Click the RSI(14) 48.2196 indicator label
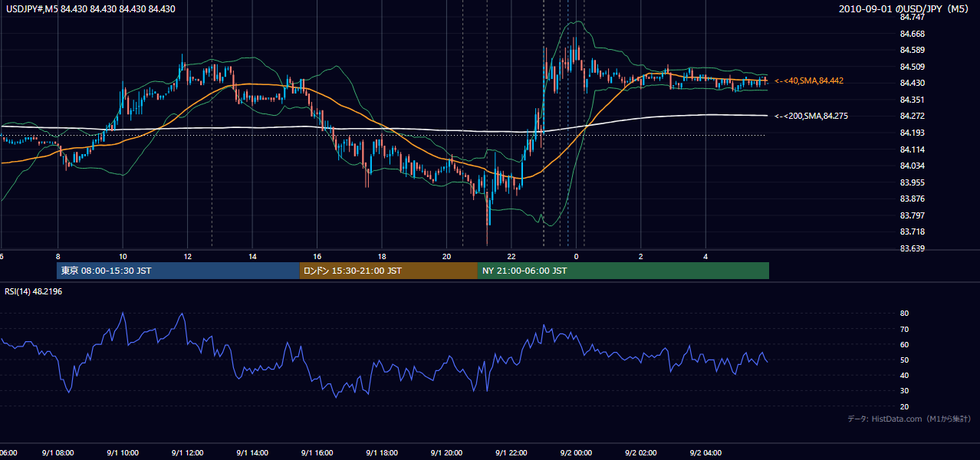This screenshot has width=980, height=460. click(34, 291)
